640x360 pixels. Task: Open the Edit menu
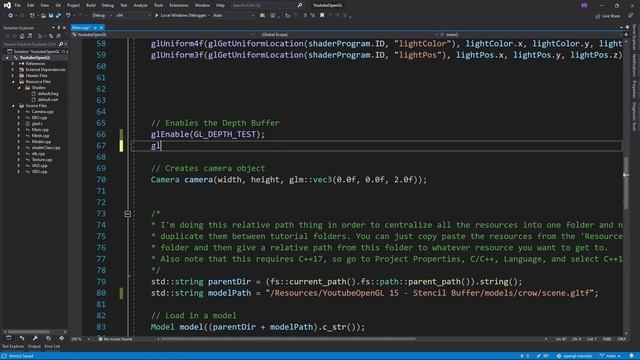(31, 5)
